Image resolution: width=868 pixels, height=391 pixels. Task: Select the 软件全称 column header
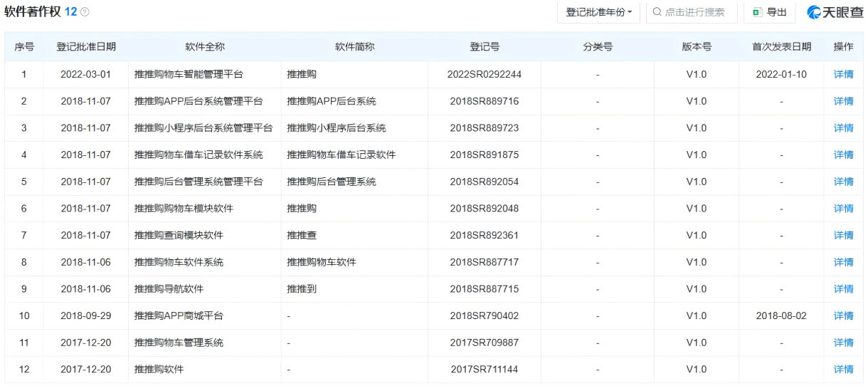(x=205, y=47)
